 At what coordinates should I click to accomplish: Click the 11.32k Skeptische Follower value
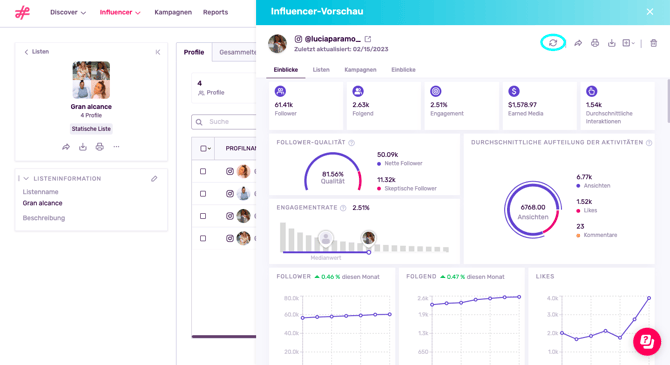click(386, 180)
